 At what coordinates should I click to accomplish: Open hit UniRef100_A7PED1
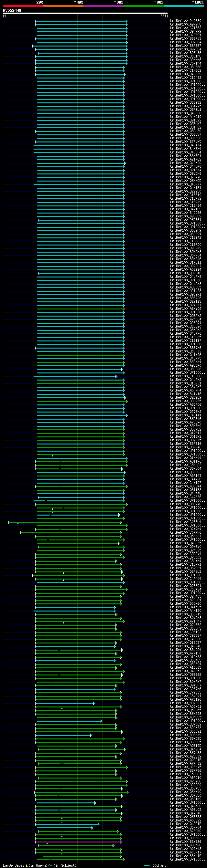pyautogui.click(x=186, y=35)
